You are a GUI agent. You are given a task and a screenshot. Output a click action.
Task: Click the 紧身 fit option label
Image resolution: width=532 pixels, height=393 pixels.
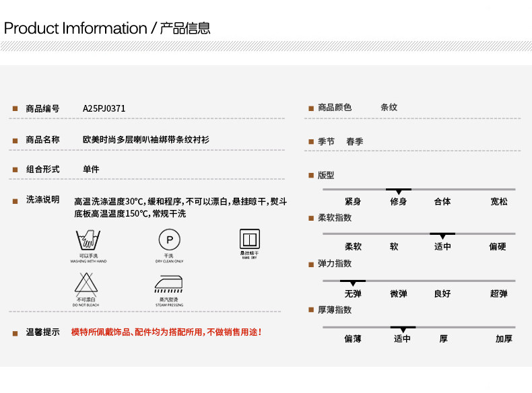point(353,201)
